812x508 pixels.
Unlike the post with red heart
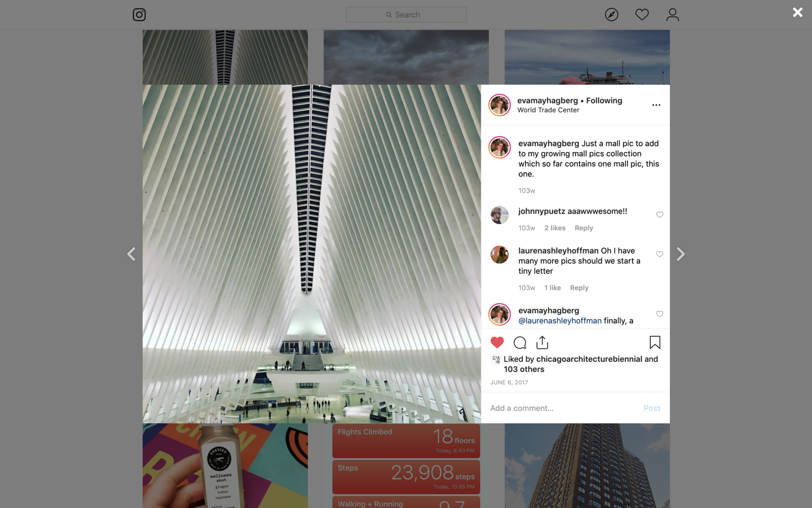click(497, 343)
